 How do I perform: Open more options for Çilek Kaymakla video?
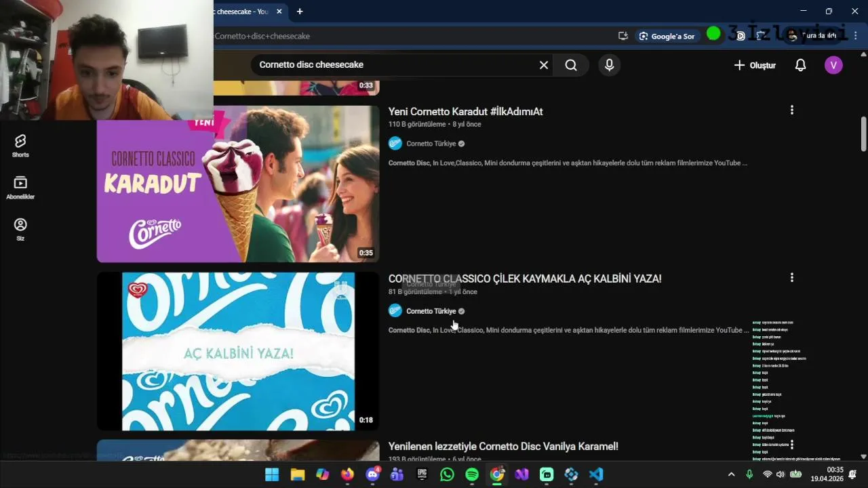click(791, 277)
